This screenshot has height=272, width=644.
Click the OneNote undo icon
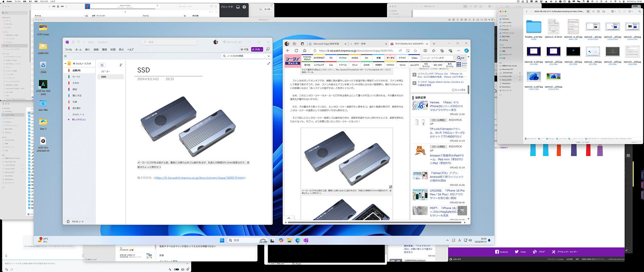[x=78, y=42]
